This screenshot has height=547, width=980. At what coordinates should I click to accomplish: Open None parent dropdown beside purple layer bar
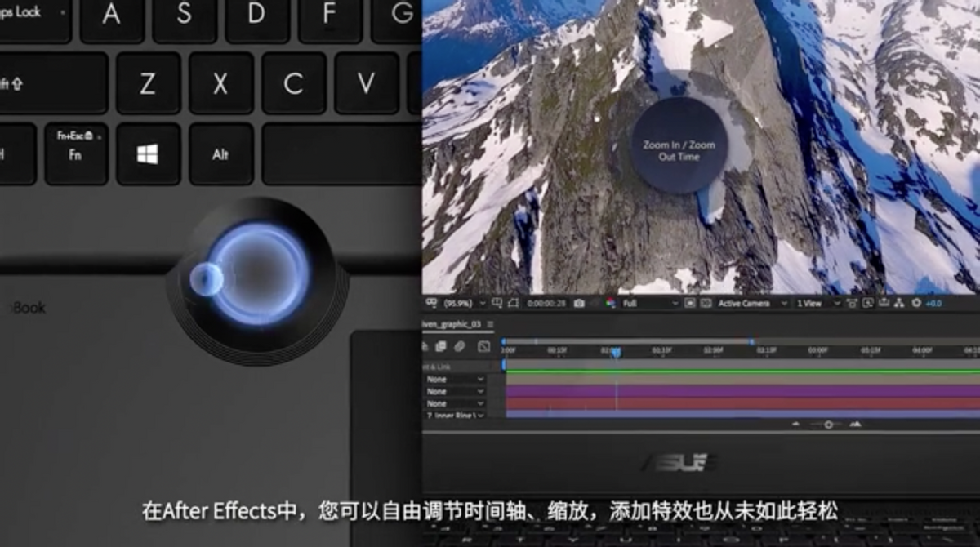pyautogui.click(x=455, y=392)
